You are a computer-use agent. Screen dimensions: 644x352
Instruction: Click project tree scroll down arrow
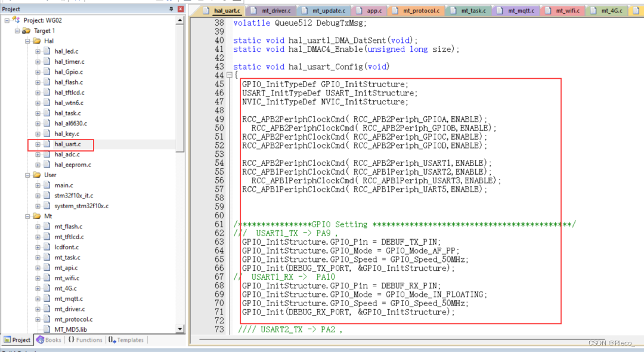180,329
